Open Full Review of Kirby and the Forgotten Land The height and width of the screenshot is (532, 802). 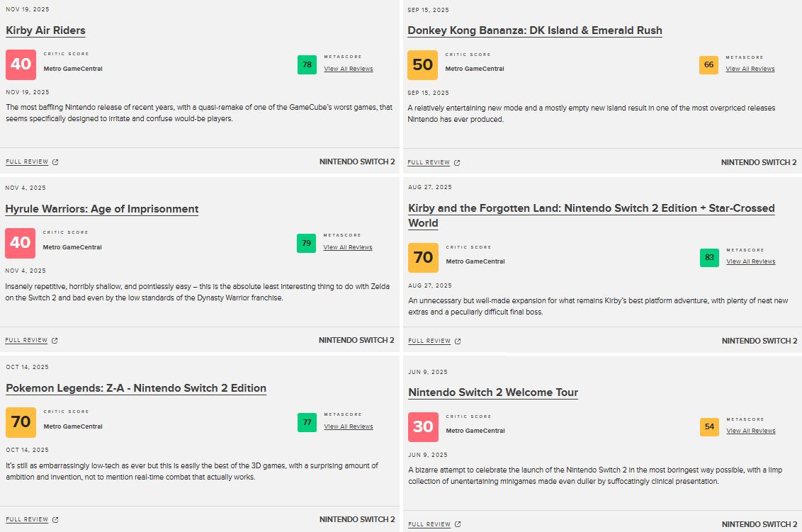[x=429, y=341]
